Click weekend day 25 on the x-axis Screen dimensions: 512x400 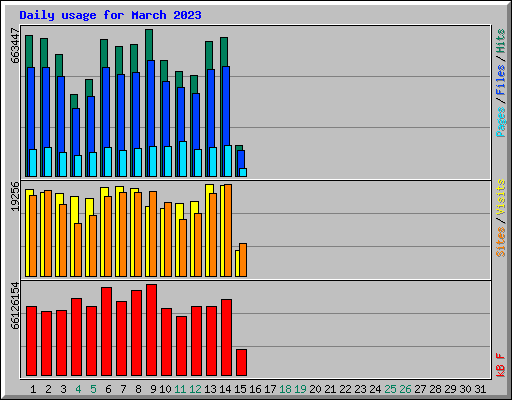pos(390,389)
